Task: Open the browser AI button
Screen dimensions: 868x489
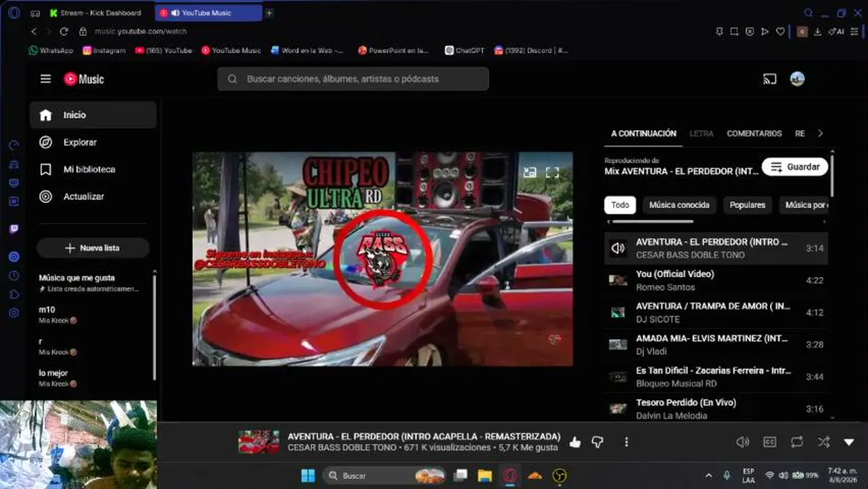Action: pos(836,31)
